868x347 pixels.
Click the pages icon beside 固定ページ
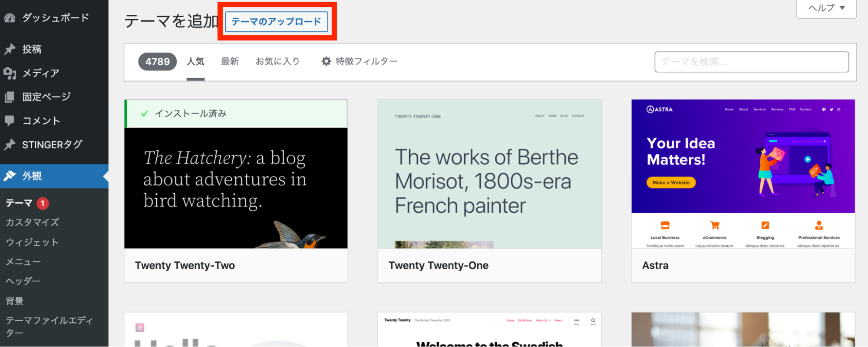pos(10,97)
